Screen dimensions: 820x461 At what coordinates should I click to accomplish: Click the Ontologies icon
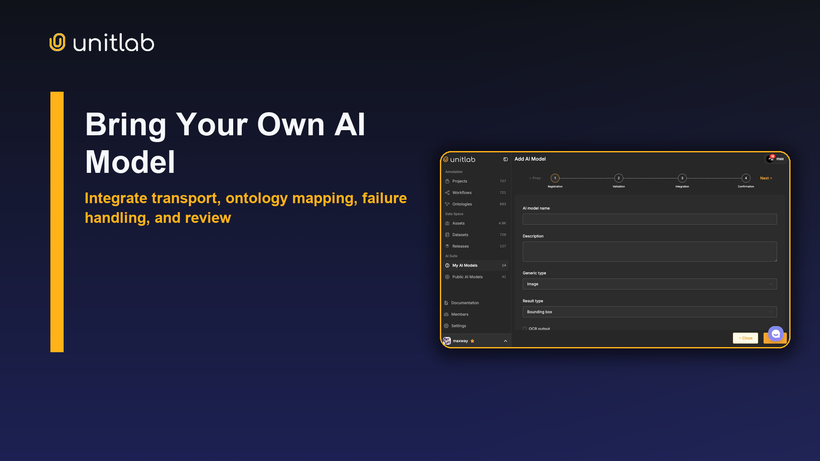(447, 204)
